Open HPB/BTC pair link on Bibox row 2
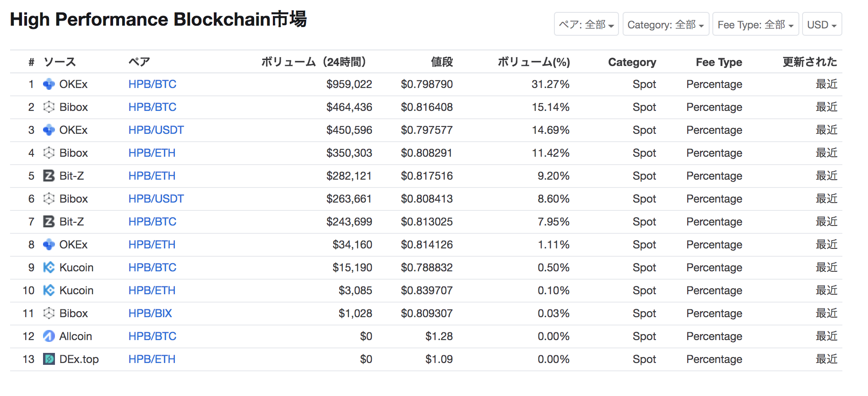 [x=152, y=107]
